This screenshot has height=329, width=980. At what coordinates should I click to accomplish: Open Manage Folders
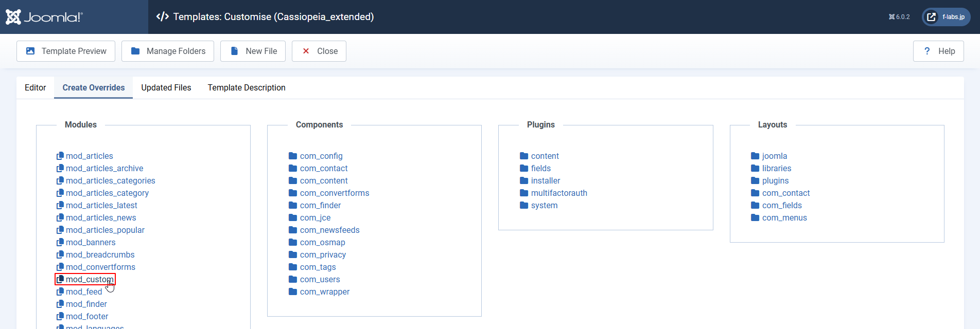pos(168,51)
